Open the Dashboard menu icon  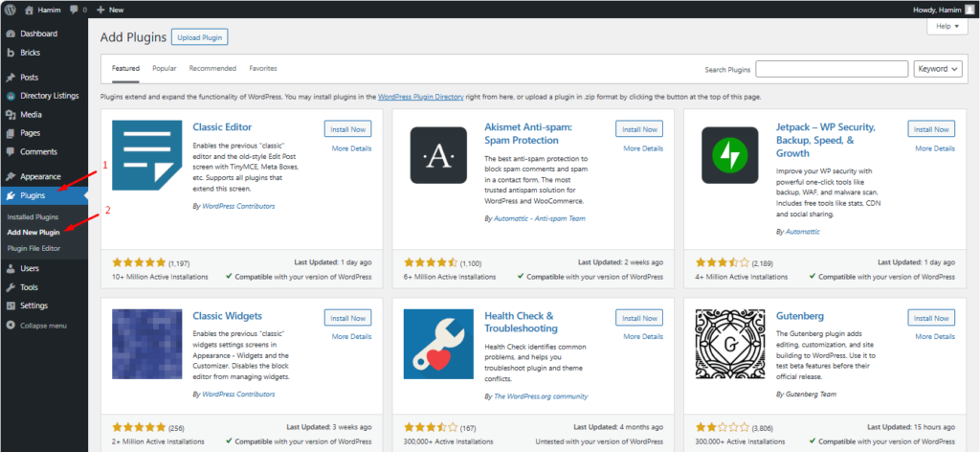(x=10, y=34)
